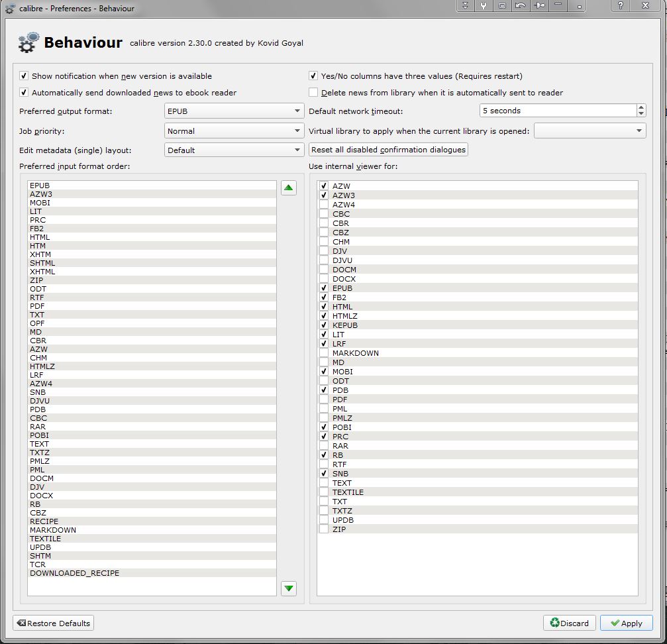This screenshot has width=667, height=644.
Task: Click the double-chevron roll-down title bar icon
Action: pos(466,5)
